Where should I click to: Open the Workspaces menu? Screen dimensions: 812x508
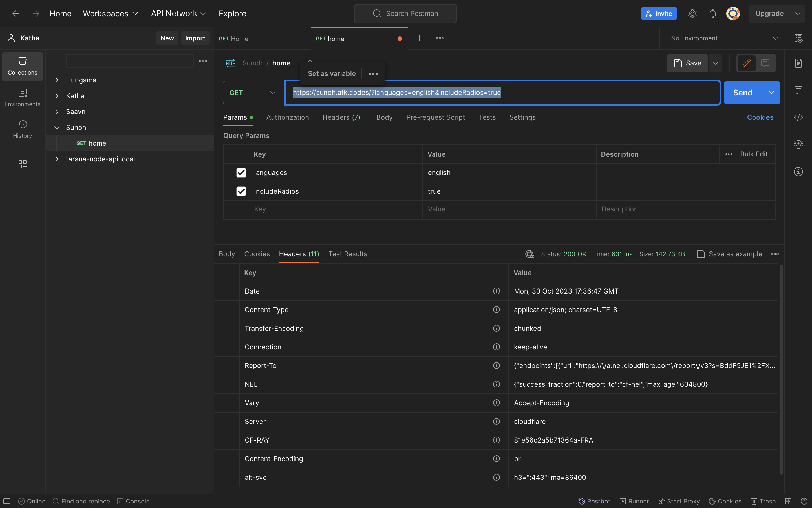tap(111, 14)
